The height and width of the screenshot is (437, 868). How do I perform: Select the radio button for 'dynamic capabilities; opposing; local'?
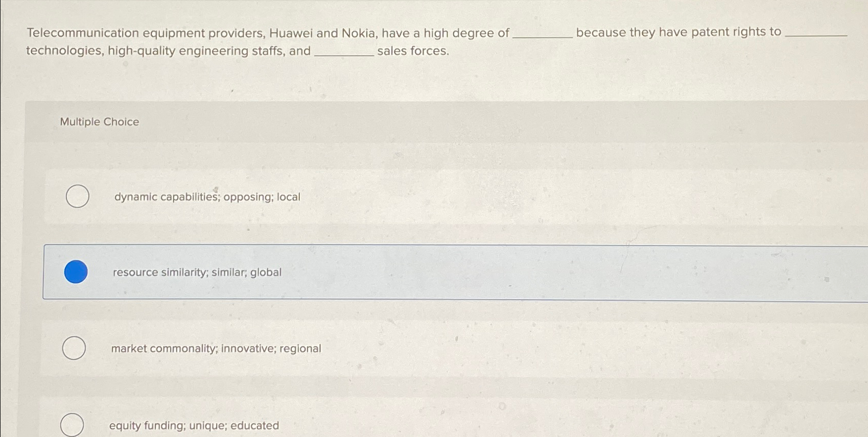click(77, 196)
